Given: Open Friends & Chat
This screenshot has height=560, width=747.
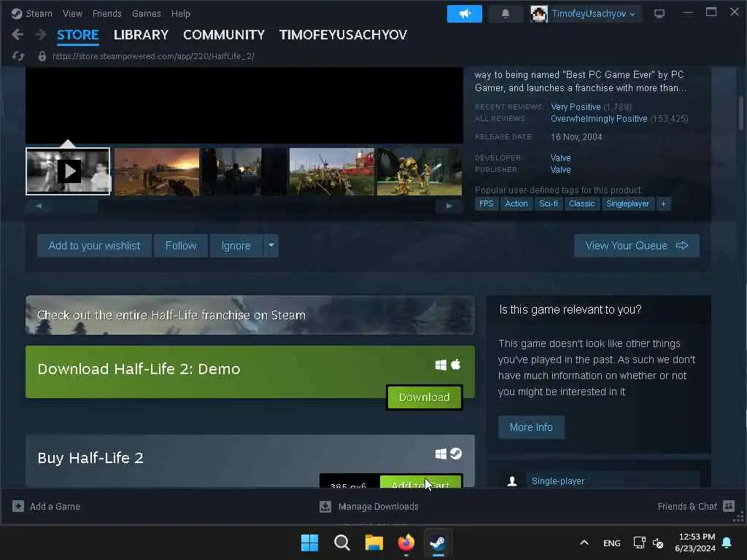Looking at the screenshot, I should click(x=696, y=507).
